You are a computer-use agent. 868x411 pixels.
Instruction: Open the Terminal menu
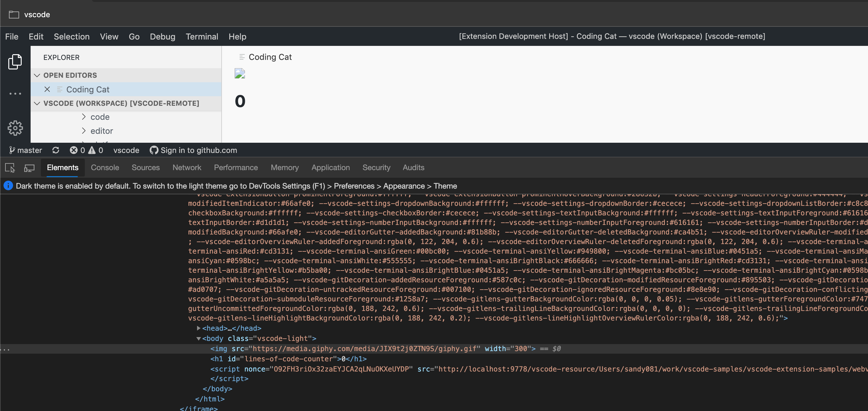click(202, 36)
